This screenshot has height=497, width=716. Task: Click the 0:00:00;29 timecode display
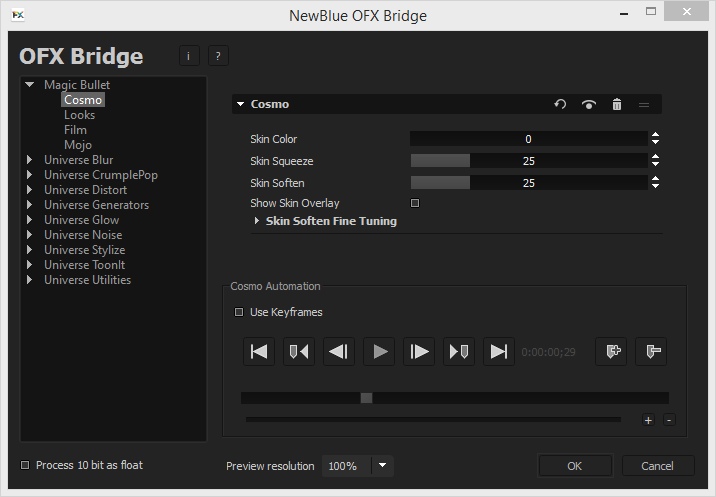pos(548,352)
